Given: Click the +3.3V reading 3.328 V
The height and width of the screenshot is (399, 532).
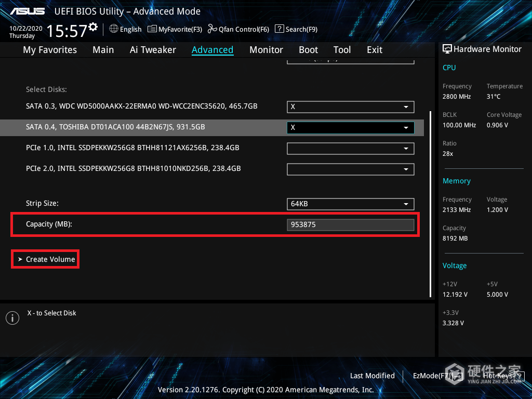Looking at the screenshot, I should [453, 323].
